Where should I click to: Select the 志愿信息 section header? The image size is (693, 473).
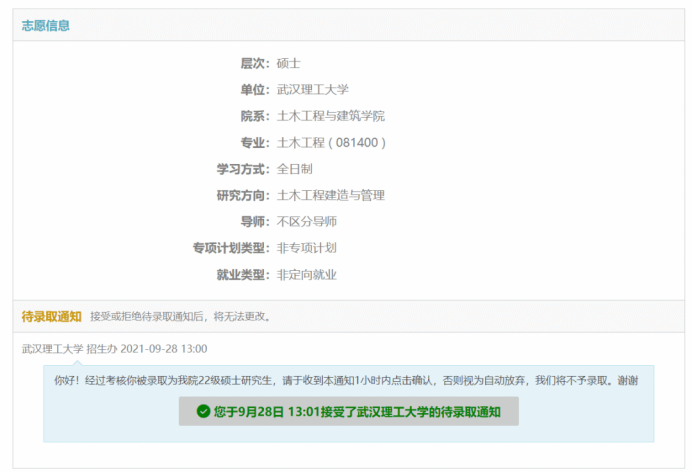click(x=46, y=26)
